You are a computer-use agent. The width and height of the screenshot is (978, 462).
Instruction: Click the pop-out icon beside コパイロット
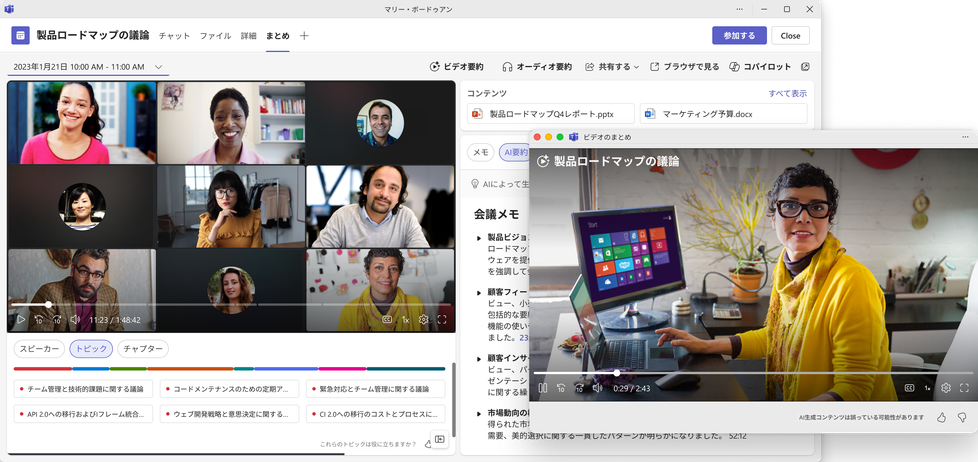(x=805, y=67)
